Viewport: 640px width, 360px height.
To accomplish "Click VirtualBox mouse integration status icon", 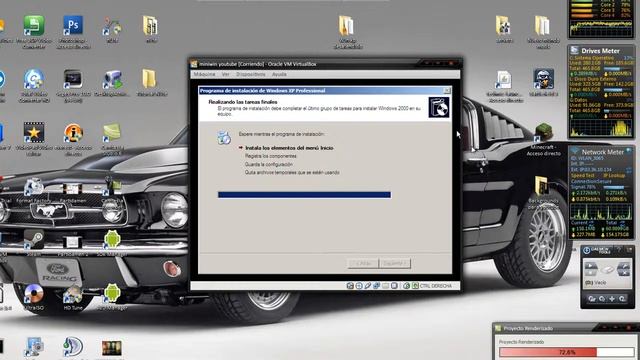I will coord(407,286).
